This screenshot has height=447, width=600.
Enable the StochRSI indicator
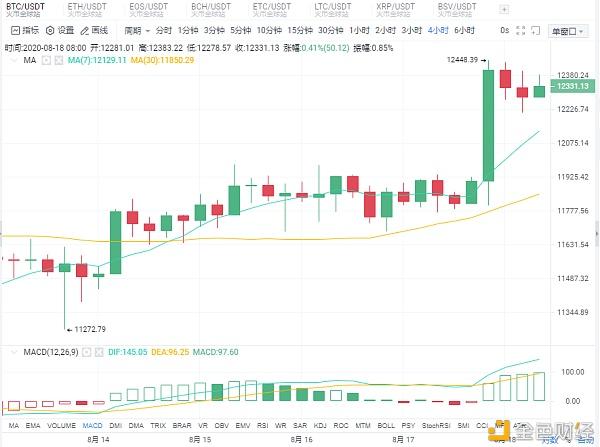point(436,426)
